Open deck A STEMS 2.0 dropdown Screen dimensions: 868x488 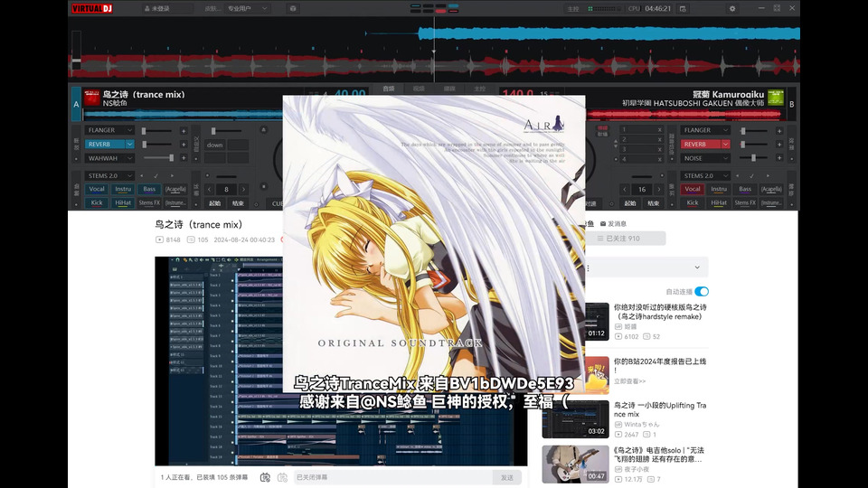[109, 176]
